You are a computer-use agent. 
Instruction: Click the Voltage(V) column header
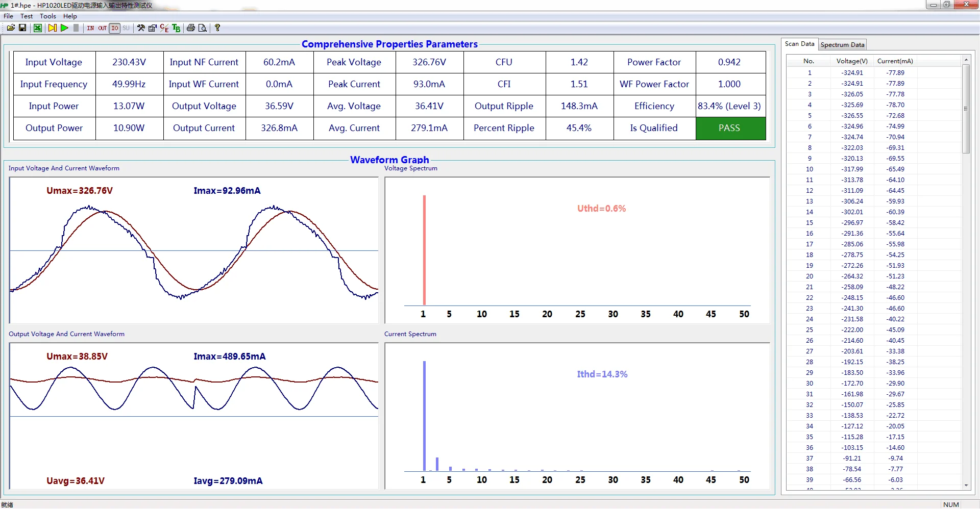click(x=852, y=61)
